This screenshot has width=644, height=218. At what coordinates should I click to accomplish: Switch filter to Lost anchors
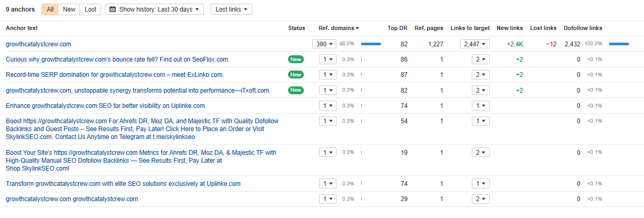click(90, 9)
